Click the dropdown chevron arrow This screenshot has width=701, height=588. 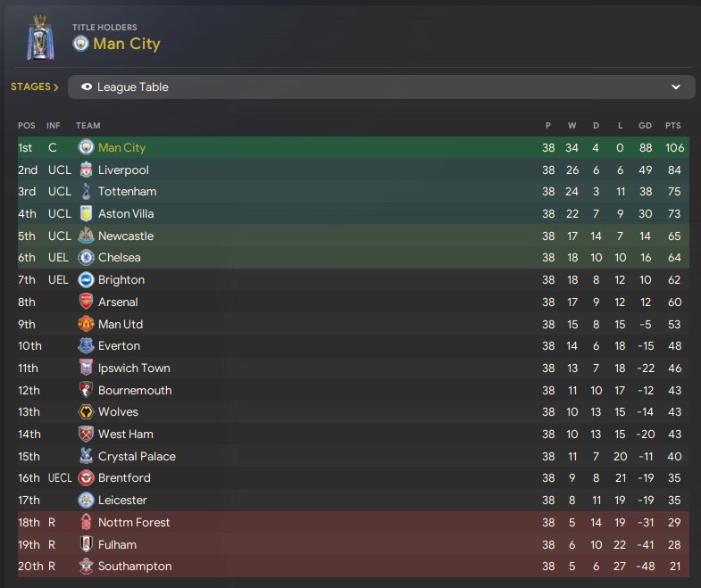675,87
